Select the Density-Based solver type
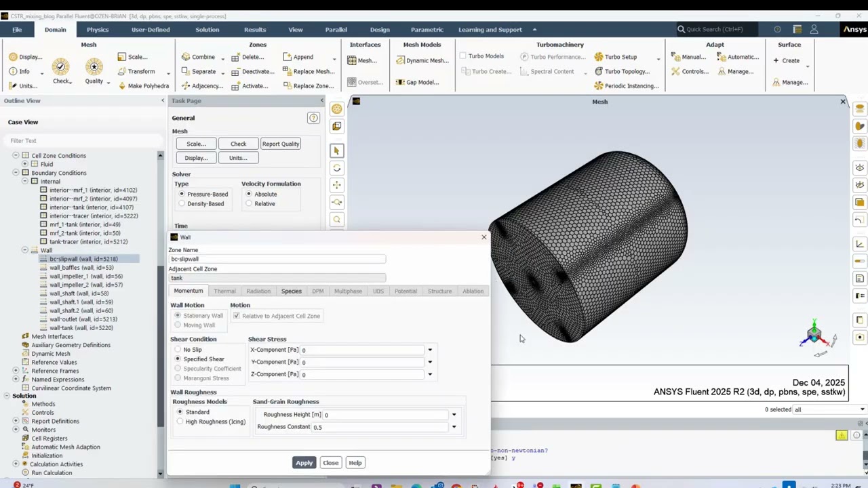The image size is (868, 488). (182, 203)
